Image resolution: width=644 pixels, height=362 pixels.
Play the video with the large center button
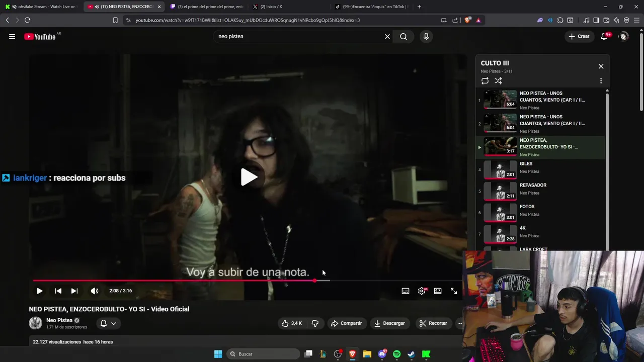tap(249, 177)
